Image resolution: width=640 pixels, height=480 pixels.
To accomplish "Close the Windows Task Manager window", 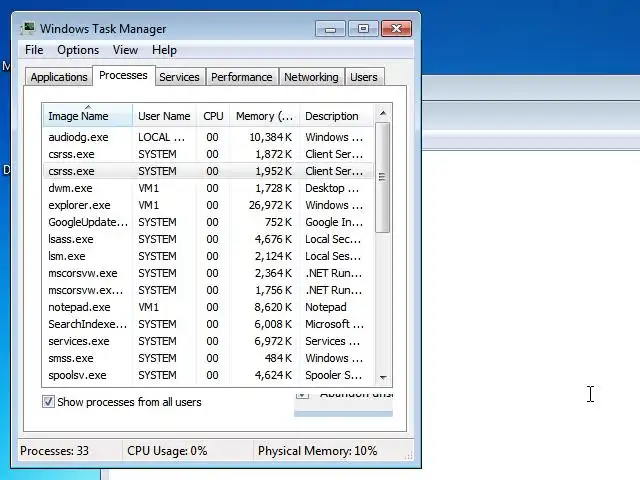I will point(396,29).
